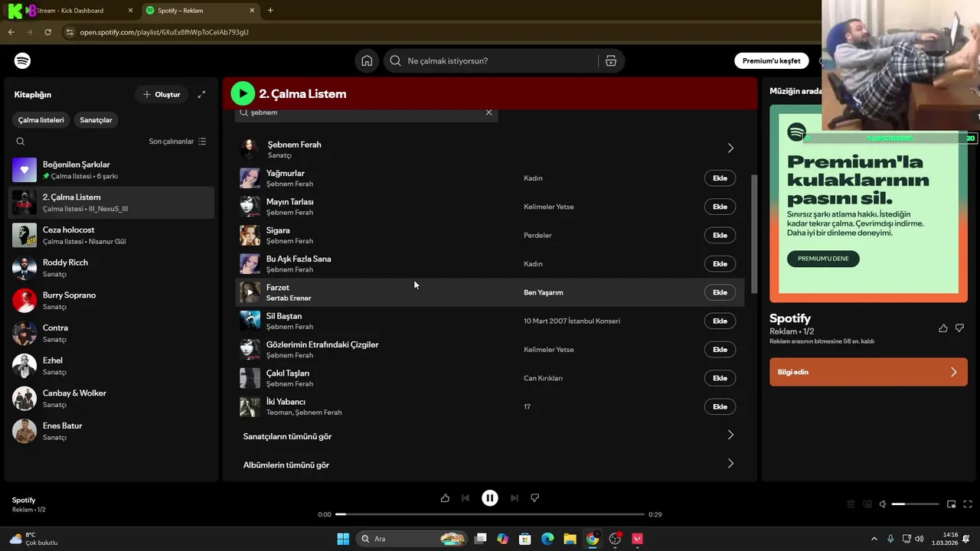Open Şebnem Ferah artist result chevron

click(730, 148)
